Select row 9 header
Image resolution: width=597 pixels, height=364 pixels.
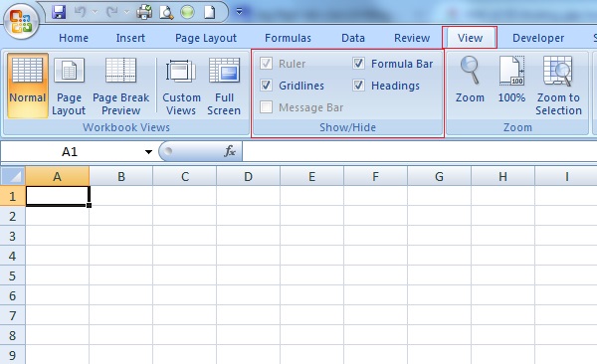13,354
